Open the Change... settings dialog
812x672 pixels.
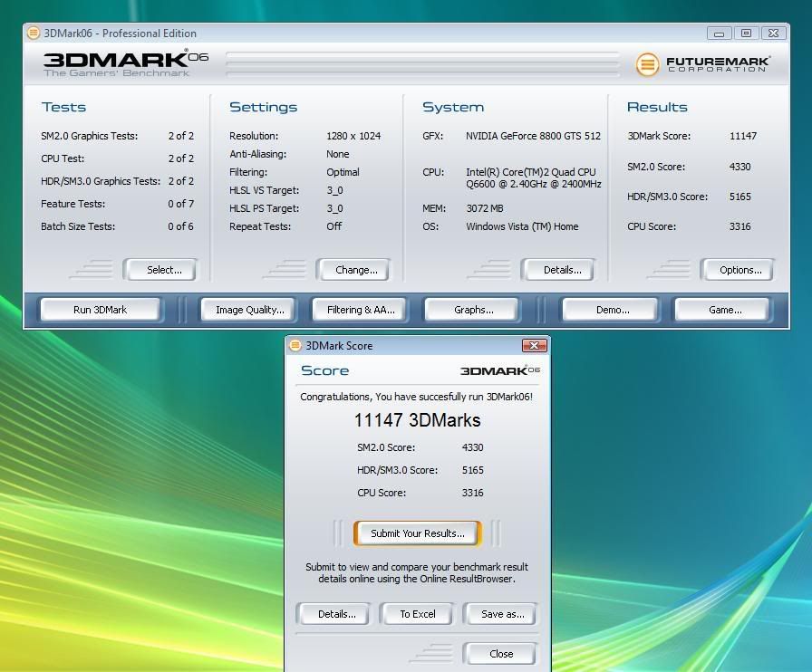click(x=353, y=270)
